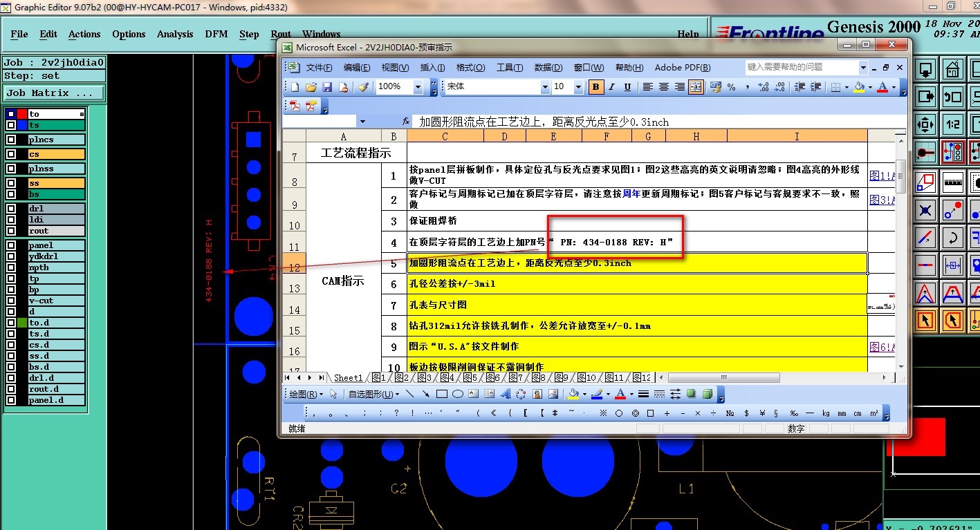
Task: Toggle the checkbox for layer drl
Action: tap(11, 209)
